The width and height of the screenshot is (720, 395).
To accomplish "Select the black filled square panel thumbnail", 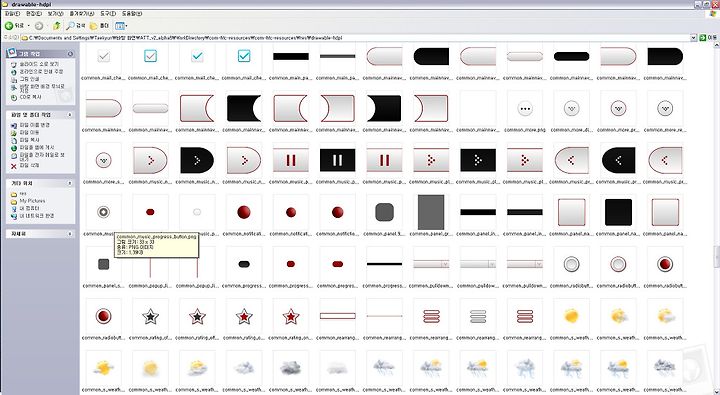I will [619, 212].
